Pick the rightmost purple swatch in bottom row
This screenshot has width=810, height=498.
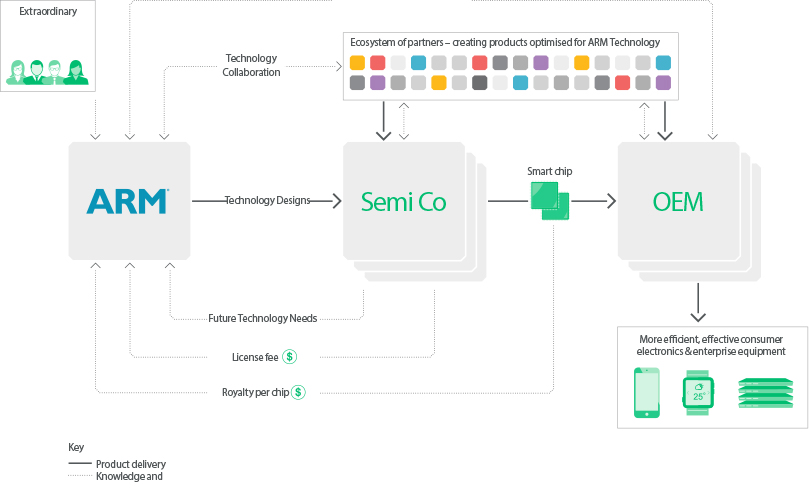pos(663,82)
